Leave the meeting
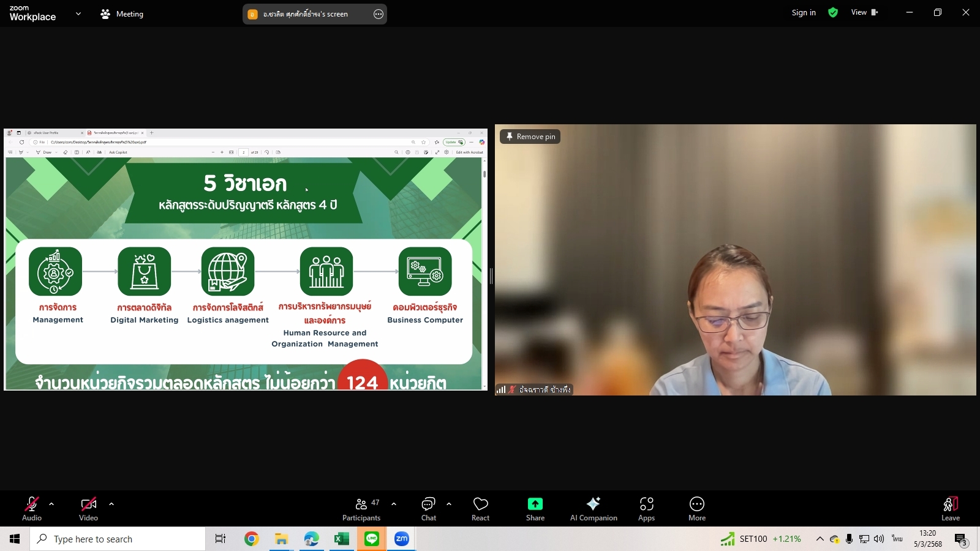Image resolution: width=980 pixels, height=551 pixels. pos(950,508)
